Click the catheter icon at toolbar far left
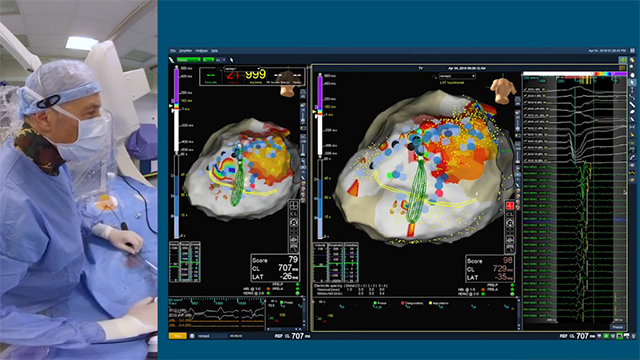640x360 pixels. point(172,60)
